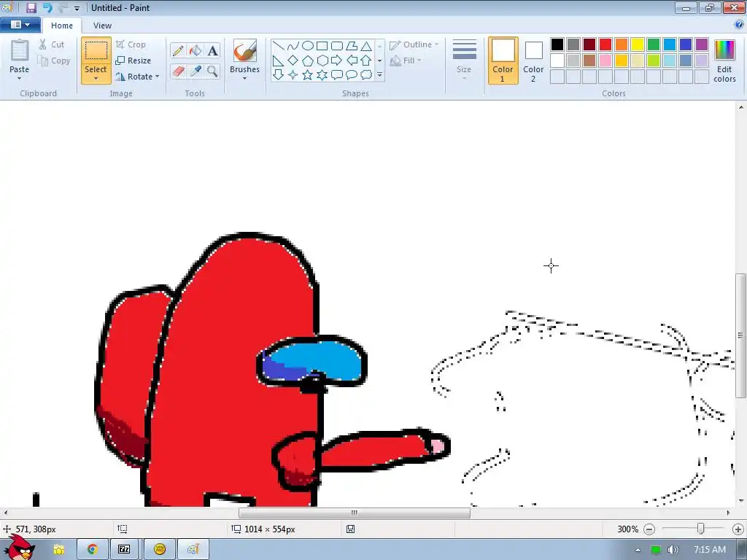
Task: Choose the Fill with color bucket tool
Action: (196, 50)
